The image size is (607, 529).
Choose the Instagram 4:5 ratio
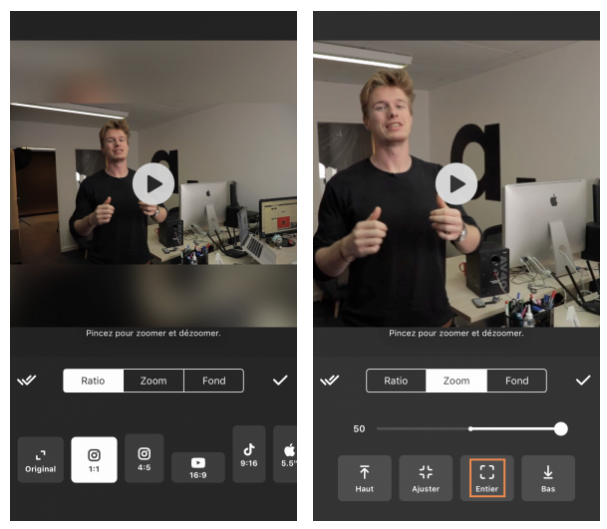[144, 458]
